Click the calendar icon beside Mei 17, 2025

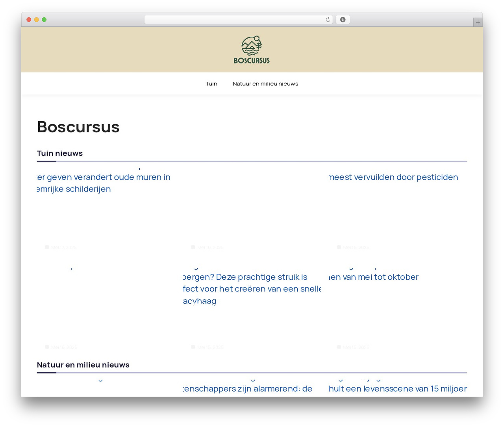tap(47, 247)
